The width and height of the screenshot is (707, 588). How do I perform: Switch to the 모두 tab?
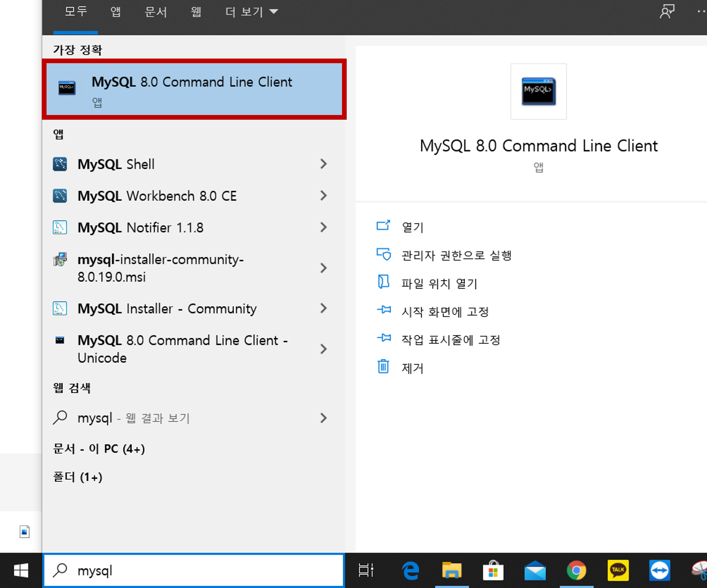(x=76, y=11)
